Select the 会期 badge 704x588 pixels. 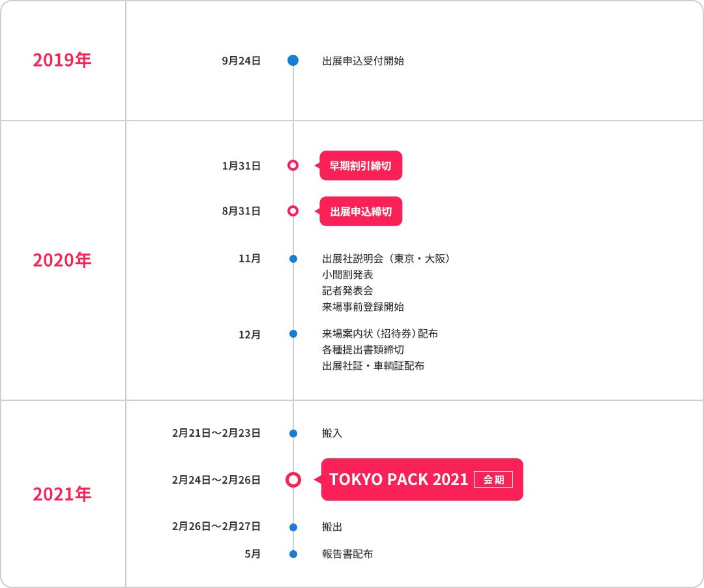[x=493, y=479]
